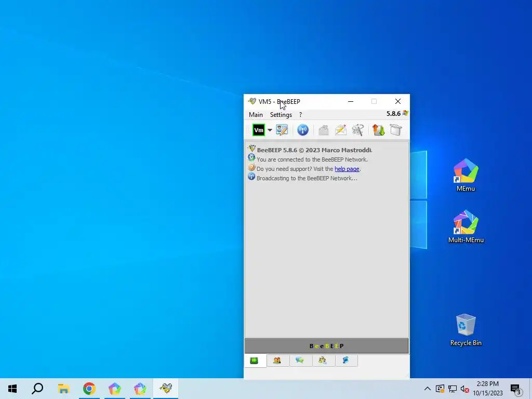Click the Multi-MEmu taskbar icon

[140, 389]
